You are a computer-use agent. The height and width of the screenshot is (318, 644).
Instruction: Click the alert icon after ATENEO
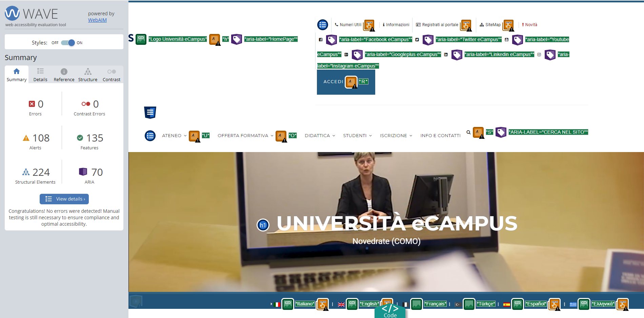(195, 136)
